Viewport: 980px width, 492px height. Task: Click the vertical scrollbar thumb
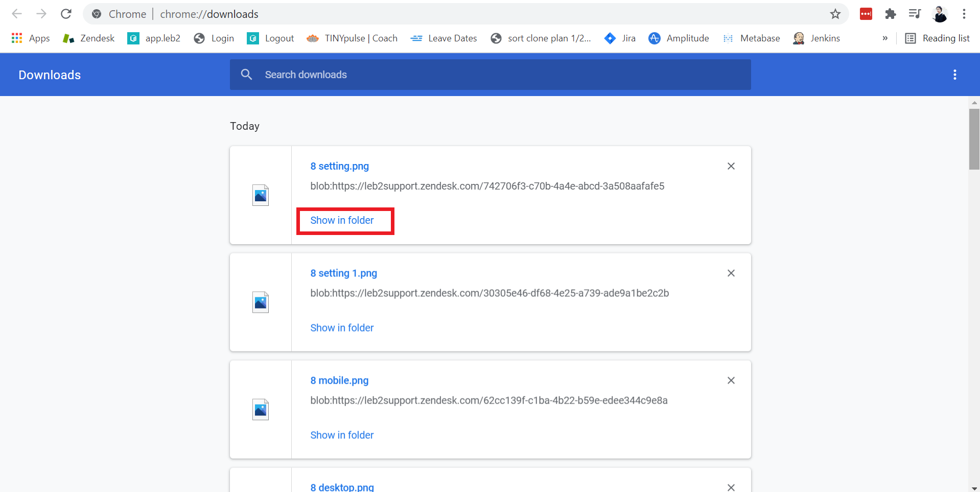coord(974,139)
